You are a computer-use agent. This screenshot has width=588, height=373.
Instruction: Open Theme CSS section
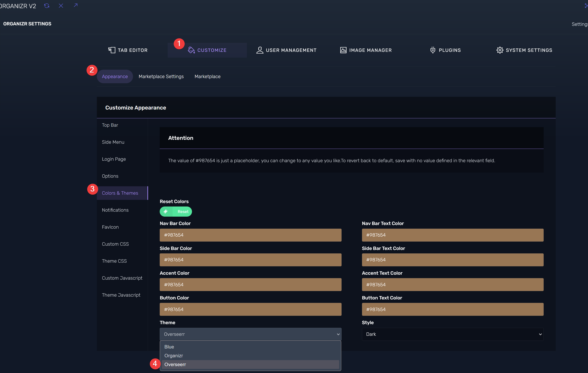(x=122, y=261)
